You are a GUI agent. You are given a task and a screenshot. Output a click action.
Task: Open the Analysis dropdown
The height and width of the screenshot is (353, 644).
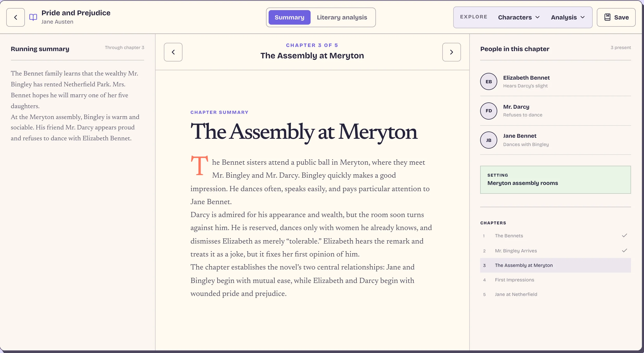coord(568,17)
